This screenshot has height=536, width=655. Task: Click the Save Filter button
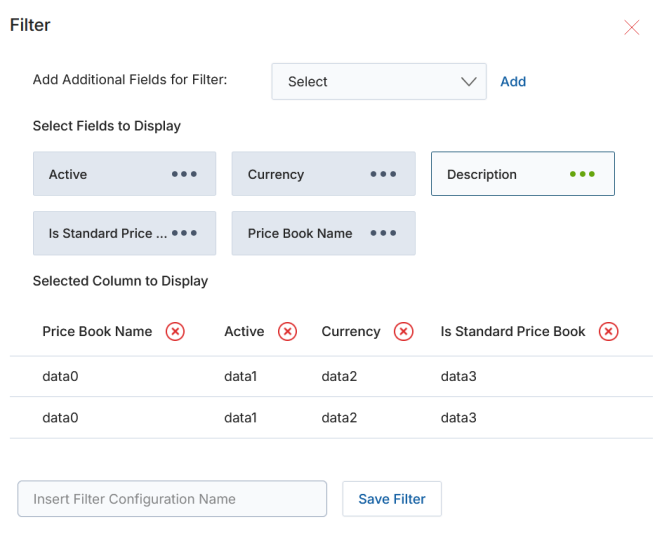[392, 499]
